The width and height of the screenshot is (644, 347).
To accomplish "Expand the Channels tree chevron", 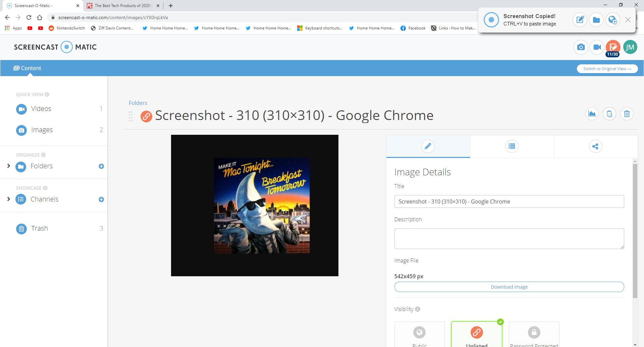I will click(9, 199).
